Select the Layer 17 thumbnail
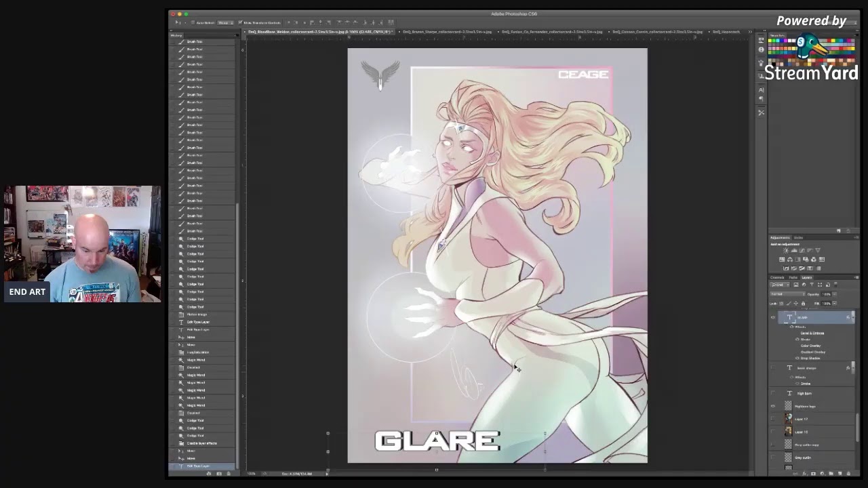This screenshot has height=488, width=868. (x=788, y=419)
